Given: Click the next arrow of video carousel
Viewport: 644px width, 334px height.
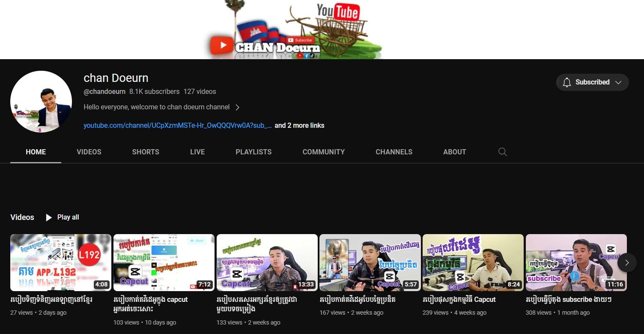Looking at the screenshot, I should point(627,262).
